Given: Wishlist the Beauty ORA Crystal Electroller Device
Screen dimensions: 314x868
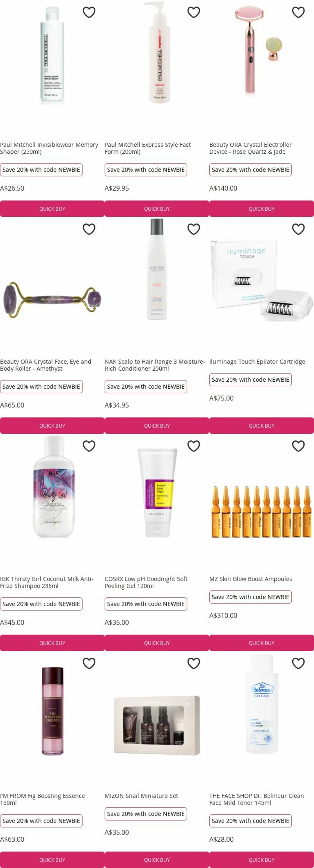Looking at the screenshot, I should (x=298, y=12).
